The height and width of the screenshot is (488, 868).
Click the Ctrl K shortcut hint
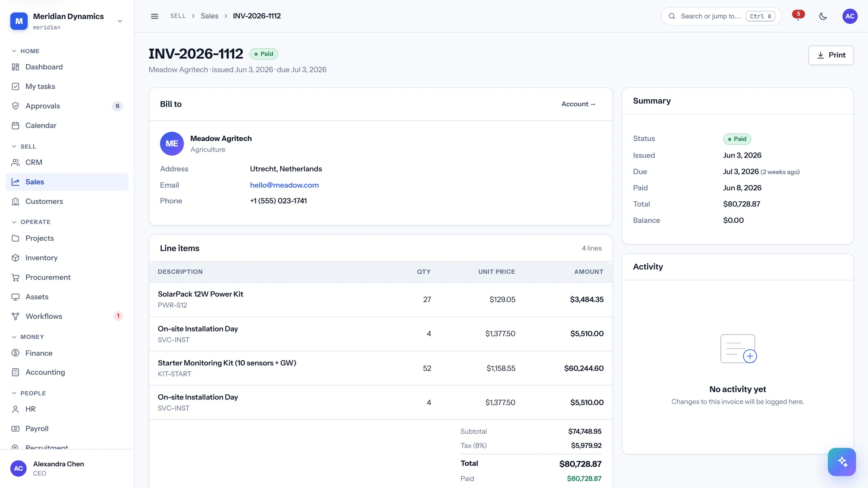tap(760, 16)
